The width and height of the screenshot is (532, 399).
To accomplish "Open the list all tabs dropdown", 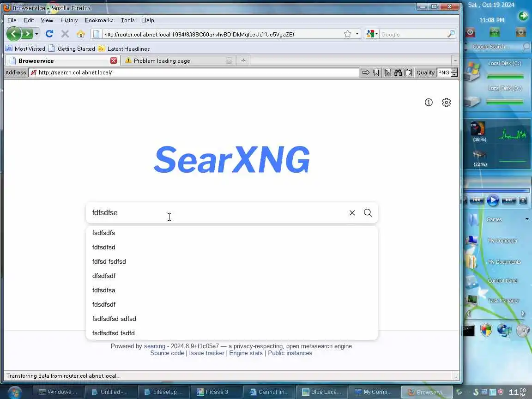I will click(455, 60).
